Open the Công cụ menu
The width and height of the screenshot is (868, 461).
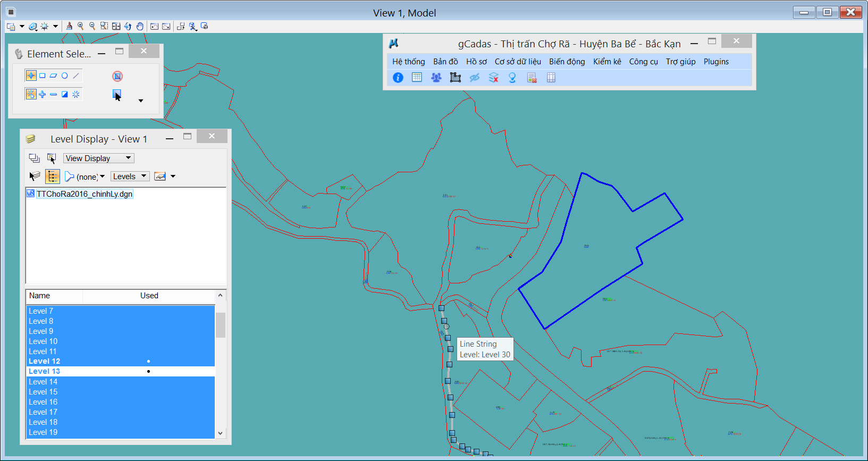coord(643,62)
